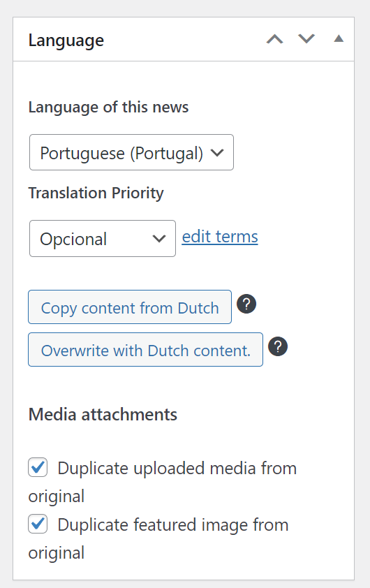Viewport: 370px width, 588px height.
Task: Open the Portuguese (Portugal) language dropdown
Action: click(131, 152)
